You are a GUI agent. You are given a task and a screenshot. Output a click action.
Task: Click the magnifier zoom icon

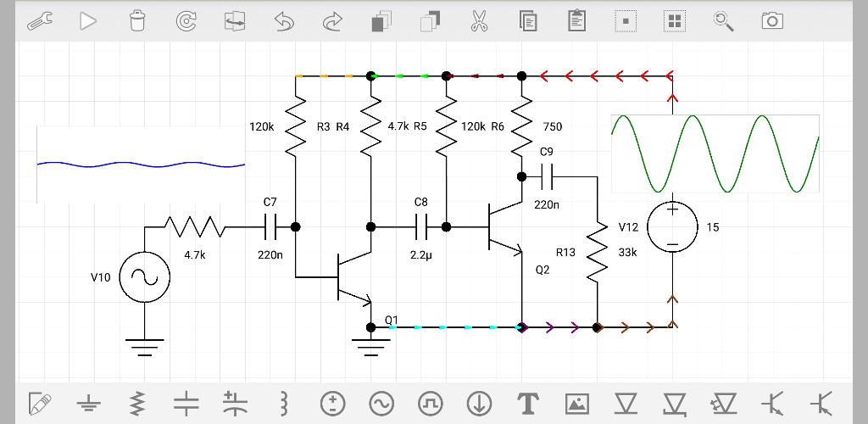(x=723, y=21)
